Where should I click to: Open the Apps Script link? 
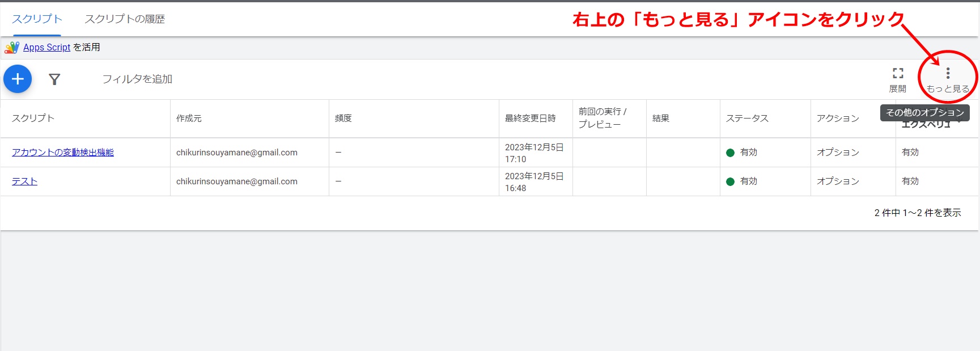[46, 47]
